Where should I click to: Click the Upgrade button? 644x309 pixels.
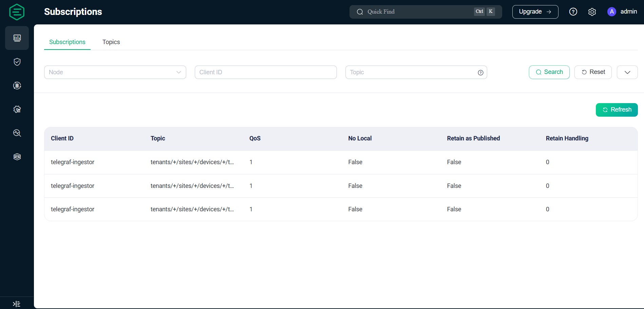pos(535,12)
